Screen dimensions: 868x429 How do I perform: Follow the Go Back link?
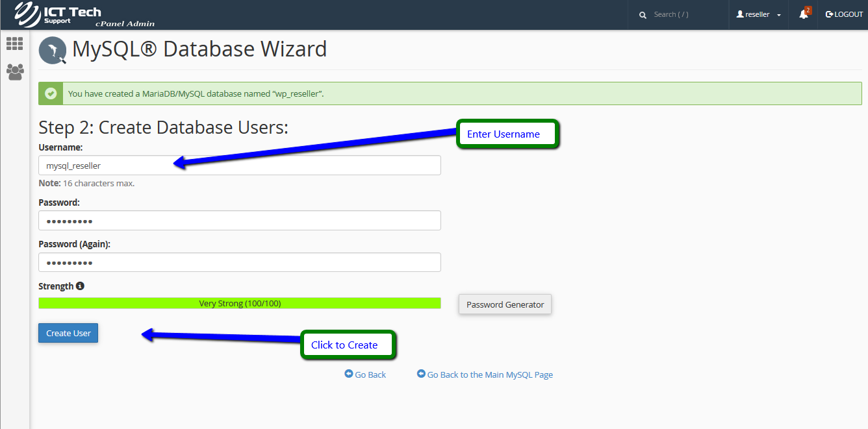click(x=366, y=374)
